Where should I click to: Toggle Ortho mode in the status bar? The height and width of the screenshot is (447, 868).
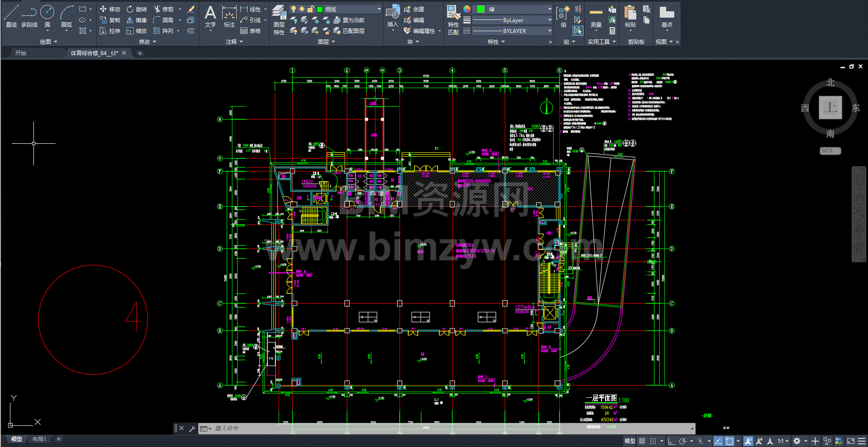tap(672, 441)
